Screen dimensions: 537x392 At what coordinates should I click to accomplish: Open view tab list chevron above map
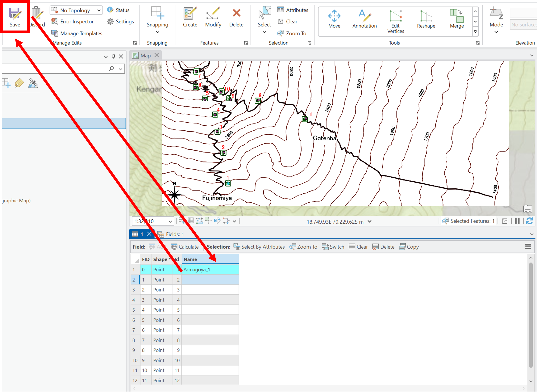[532, 56]
